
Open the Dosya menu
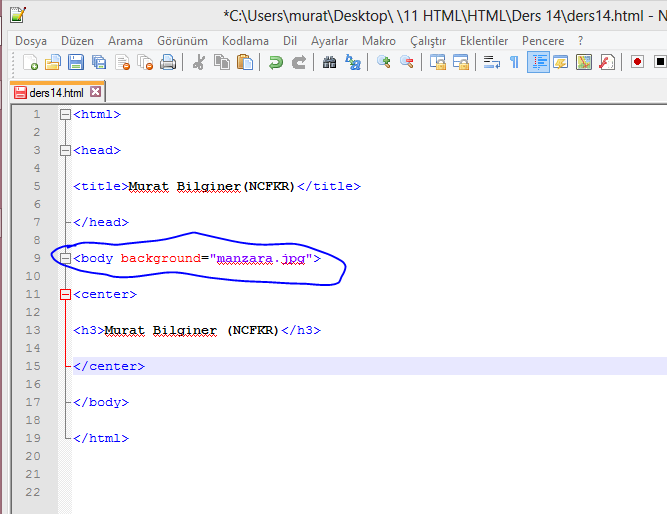tap(31, 41)
